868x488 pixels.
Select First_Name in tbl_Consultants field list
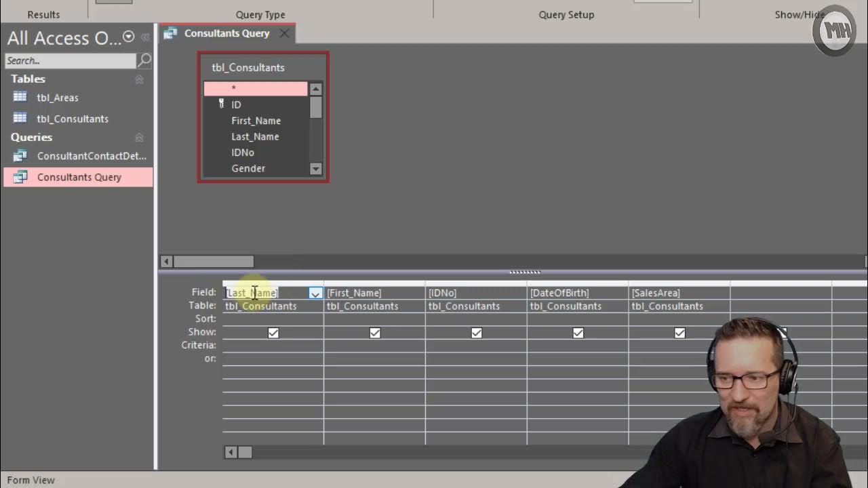click(256, 121)
